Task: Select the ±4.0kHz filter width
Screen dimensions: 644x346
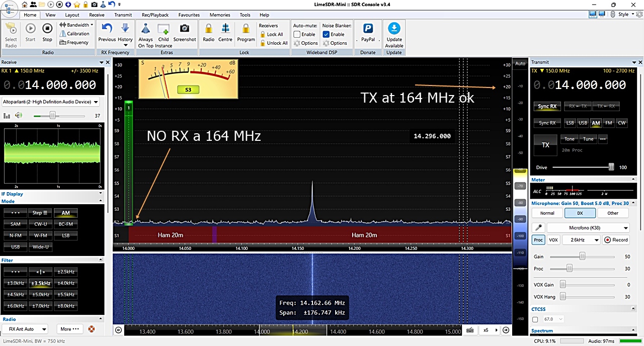Action: pos(65,283)
